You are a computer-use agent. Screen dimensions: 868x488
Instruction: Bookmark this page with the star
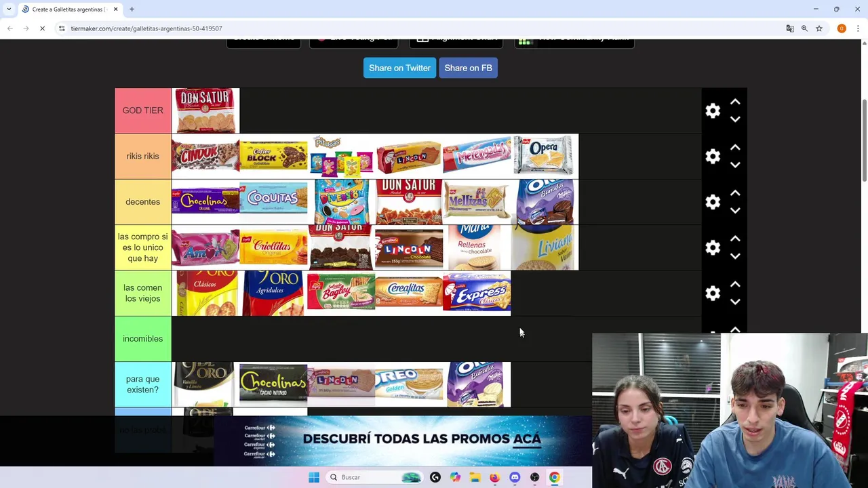[819, 28]
